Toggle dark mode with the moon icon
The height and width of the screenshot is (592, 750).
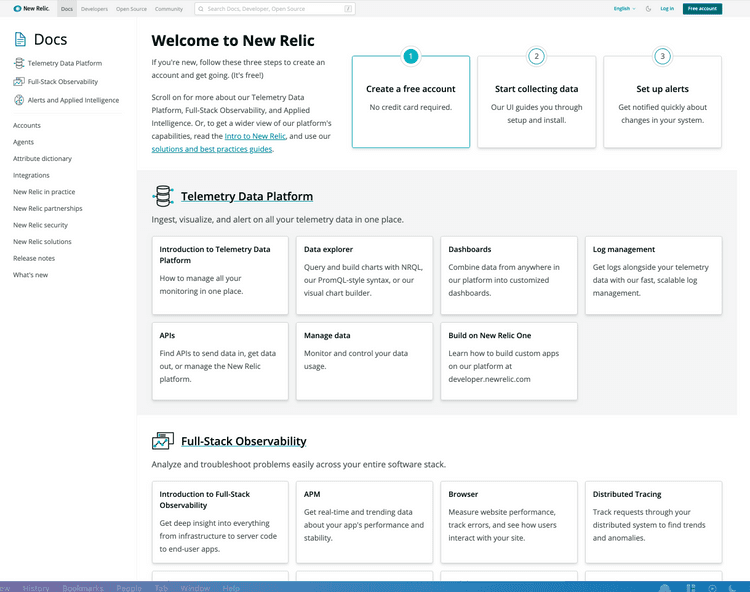[x=648, y=8]
